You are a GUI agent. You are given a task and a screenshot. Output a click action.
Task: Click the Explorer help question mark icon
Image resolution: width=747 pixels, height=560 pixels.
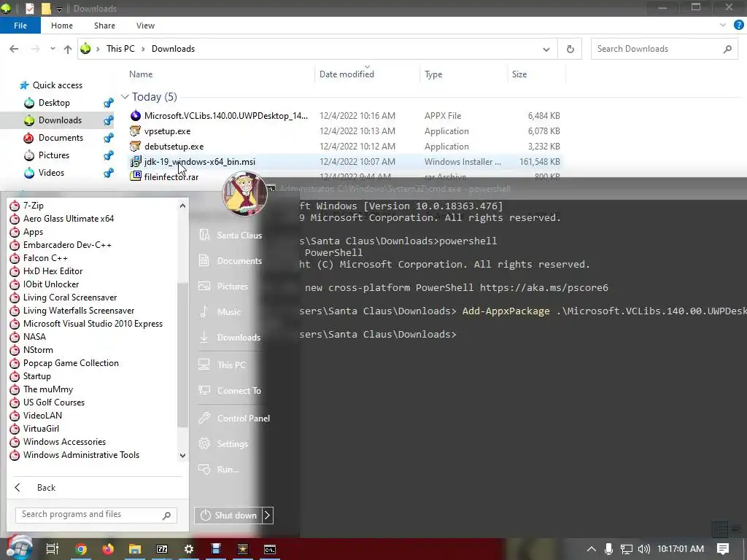pyautogui.click(x=738, y=26)
